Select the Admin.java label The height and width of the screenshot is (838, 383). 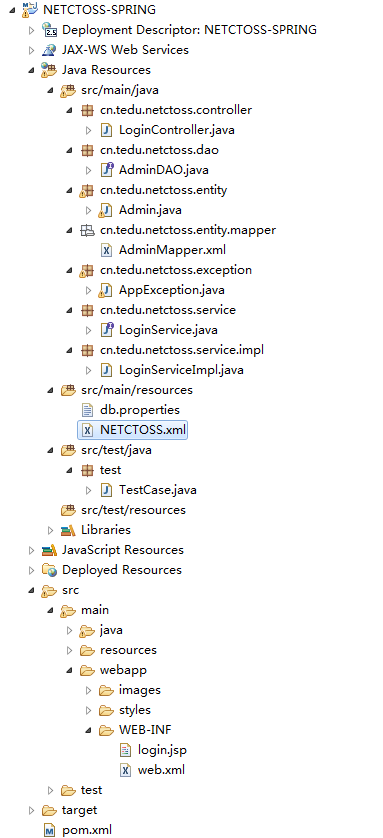(x=150, y=210)
